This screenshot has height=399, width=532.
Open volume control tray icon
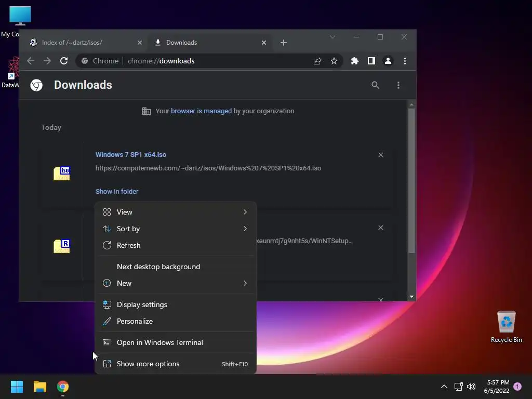click(471, 387)
